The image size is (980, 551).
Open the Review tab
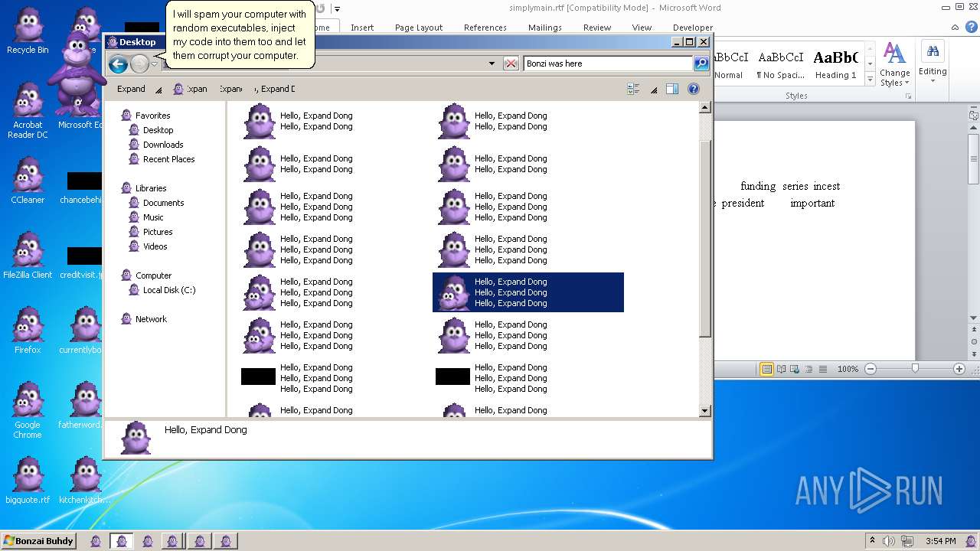tap(597, 28)
